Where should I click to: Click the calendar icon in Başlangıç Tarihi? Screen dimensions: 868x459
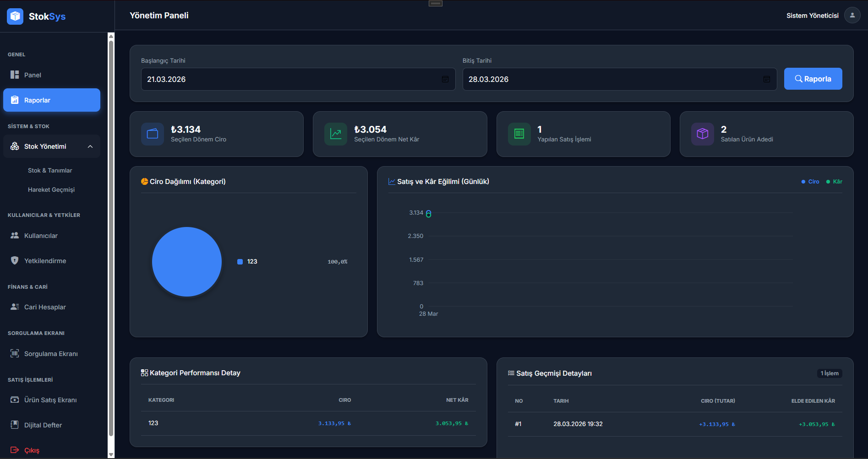click(x=445, y=79)
